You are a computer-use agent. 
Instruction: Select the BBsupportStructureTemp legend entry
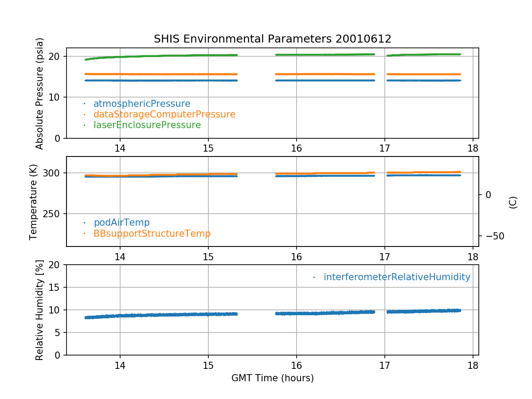click(x=152, y=233)
